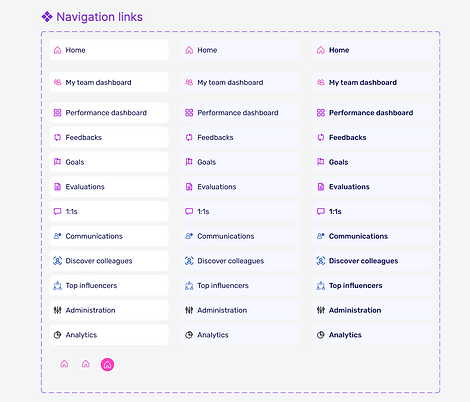This screenshot has width=470, height=402.
Task: Click Administration sliders icon in middle column
Action: [x=189, y=310]
